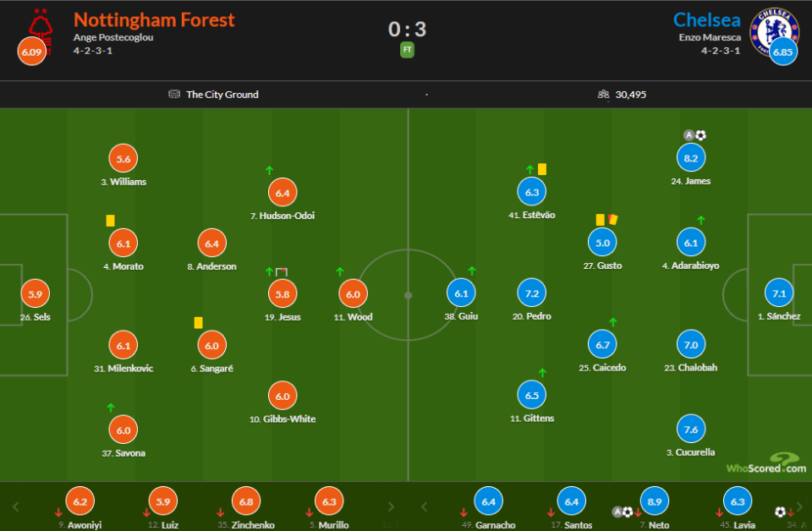
Task: Click the Chelsea club badge
Action: click(773, 30)
